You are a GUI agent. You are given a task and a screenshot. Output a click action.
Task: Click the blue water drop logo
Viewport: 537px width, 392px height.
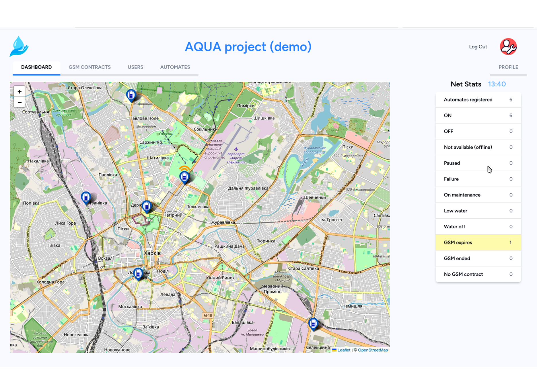19,46
